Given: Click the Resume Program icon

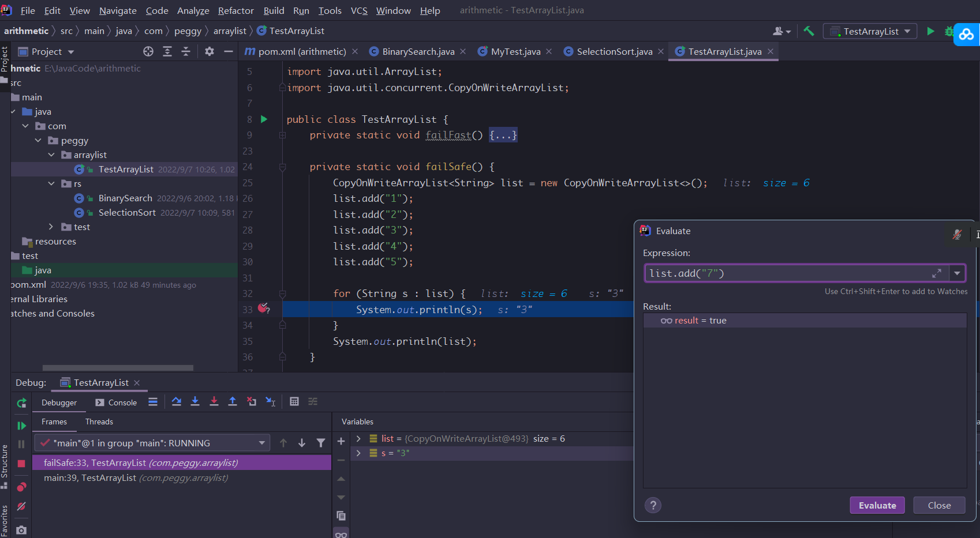Looking at the screenshot, I should (21, 426).
